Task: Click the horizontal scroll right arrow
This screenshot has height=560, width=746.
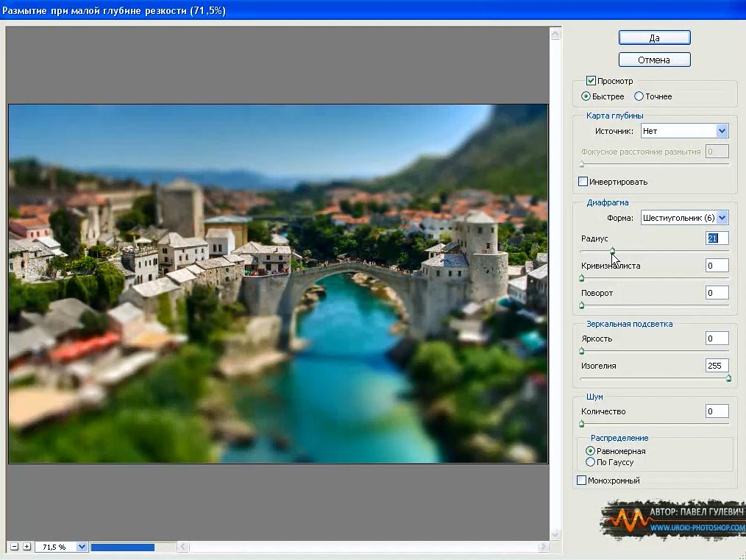Action: pyautogui.click(x=544, y=547)
